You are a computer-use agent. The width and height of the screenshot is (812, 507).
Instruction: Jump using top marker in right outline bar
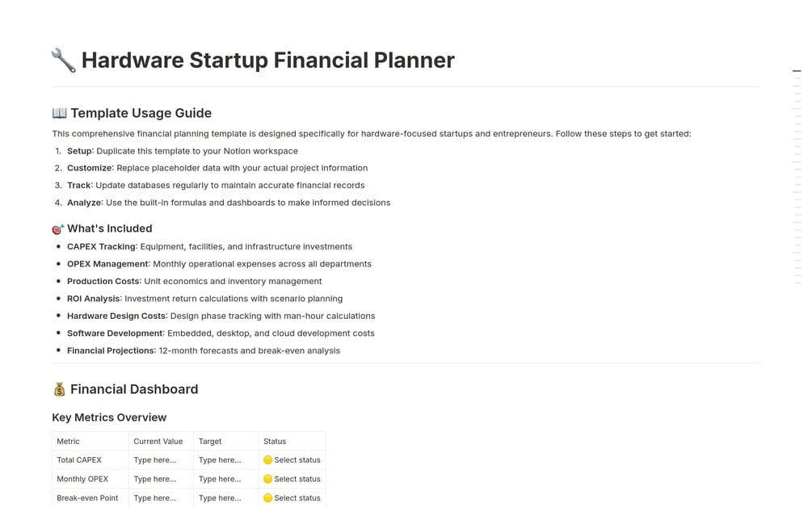click(x=797, y=70)
